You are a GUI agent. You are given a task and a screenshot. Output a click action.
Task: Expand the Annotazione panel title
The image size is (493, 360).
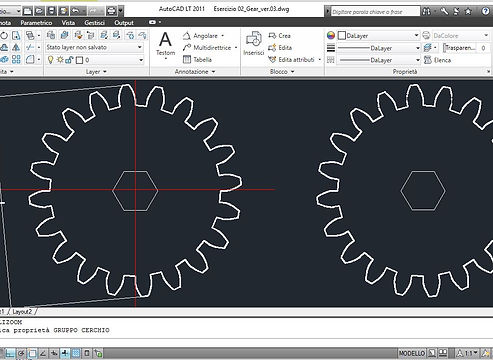click(195, 72)
